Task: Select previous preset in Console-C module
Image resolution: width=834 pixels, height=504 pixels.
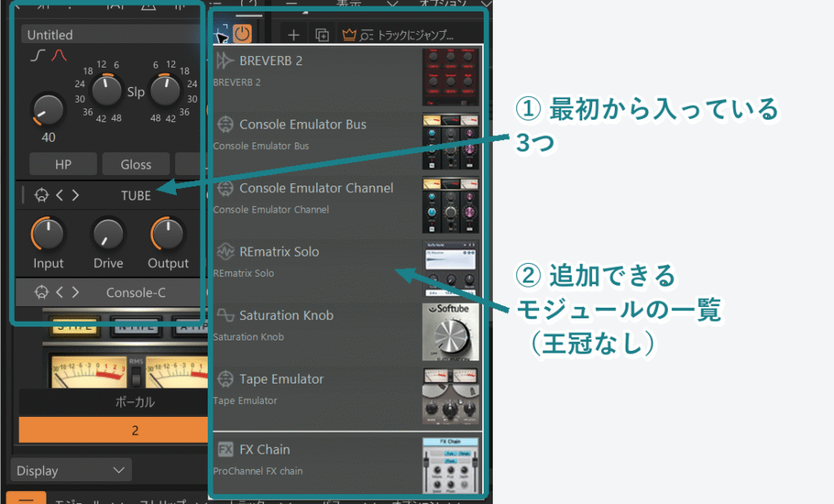Action: coord(59,292)
